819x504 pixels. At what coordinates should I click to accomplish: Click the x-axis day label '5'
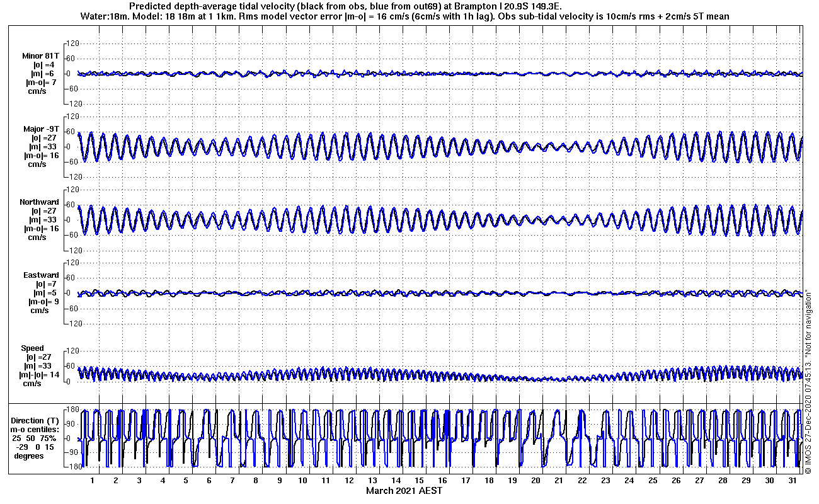tap(186, 481)
